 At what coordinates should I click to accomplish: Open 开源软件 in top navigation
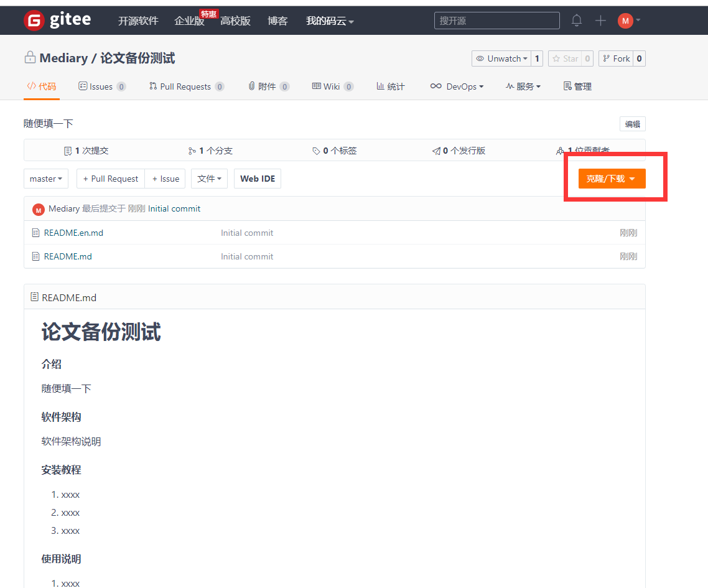[x=138, y=21]
